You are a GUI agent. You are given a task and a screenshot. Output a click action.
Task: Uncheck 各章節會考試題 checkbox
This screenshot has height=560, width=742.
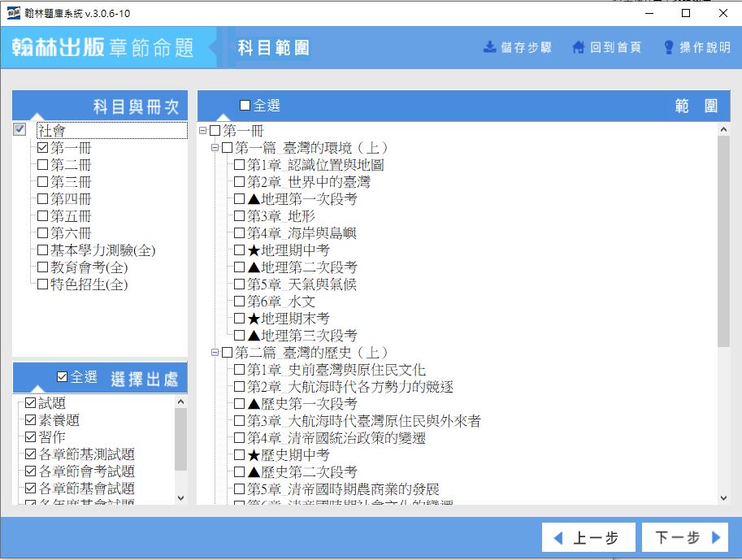tap(30, 471)
